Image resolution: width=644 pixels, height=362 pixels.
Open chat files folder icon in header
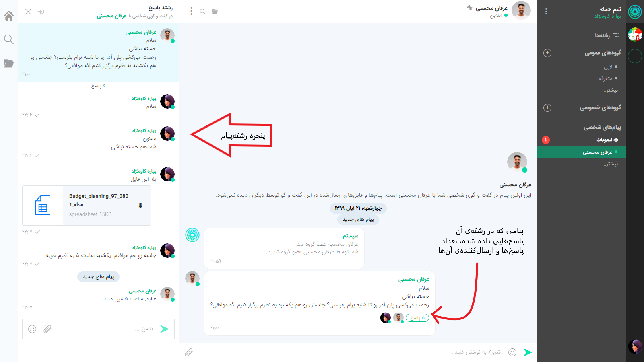[215, 12]
